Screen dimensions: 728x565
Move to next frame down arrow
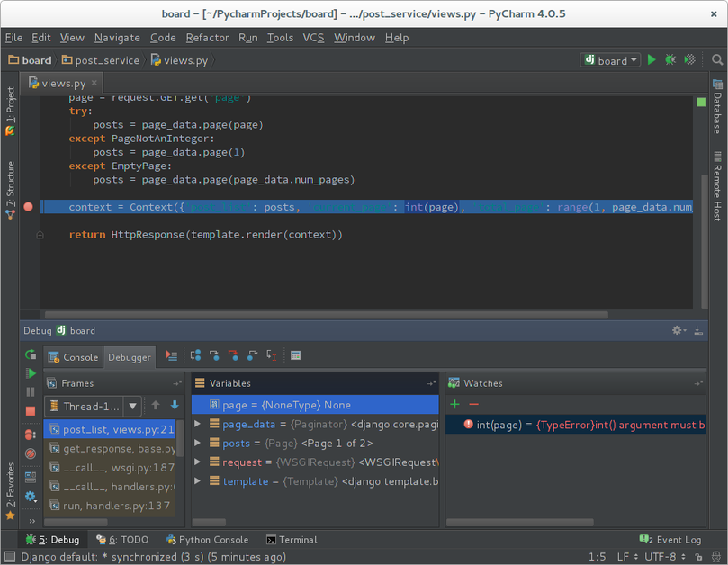click(x=175, y=405)
